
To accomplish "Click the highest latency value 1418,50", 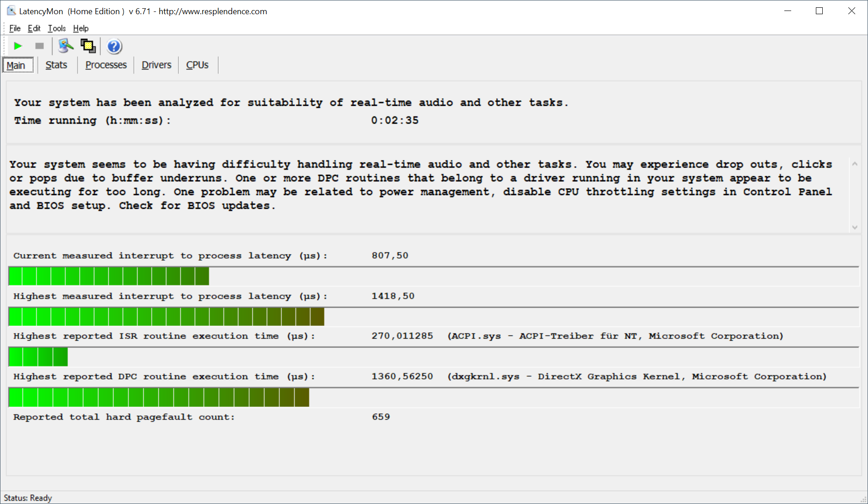I will pos(393,296).
